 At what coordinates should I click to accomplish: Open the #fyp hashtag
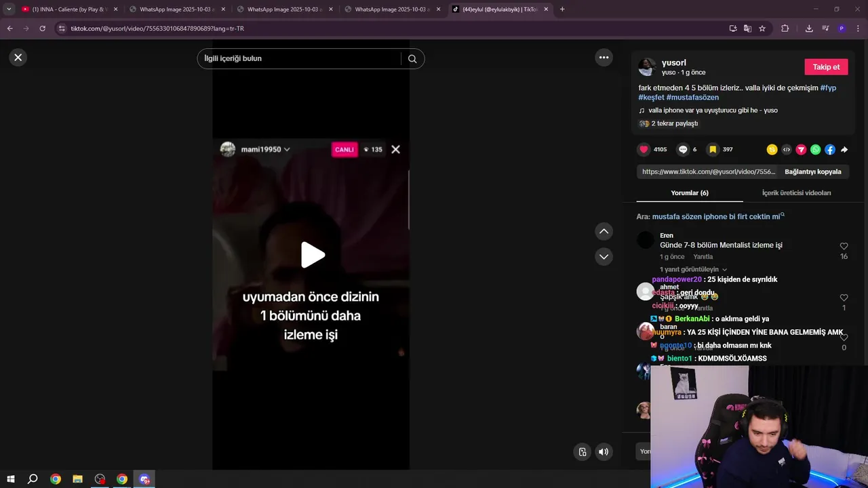tap(828, 88)
